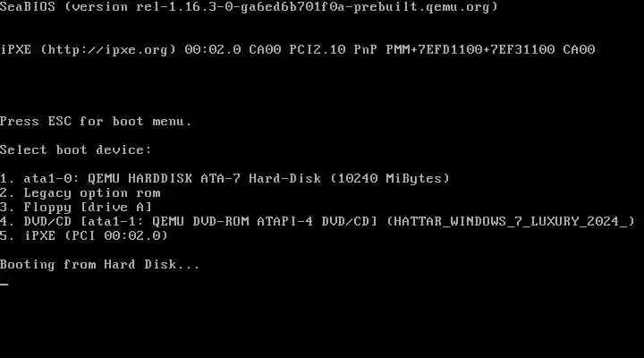Click the 'Booting from Hard Disk...' message
This screenshot has width=644, height=358.
[x=100, y=265]
